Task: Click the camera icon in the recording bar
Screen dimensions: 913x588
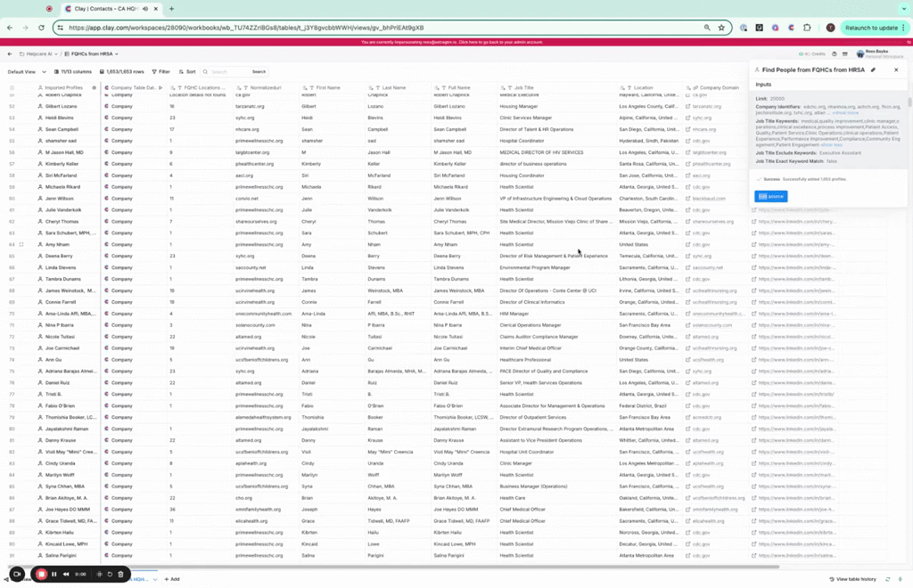Action: pyautogui.click(x=16, y=574)
